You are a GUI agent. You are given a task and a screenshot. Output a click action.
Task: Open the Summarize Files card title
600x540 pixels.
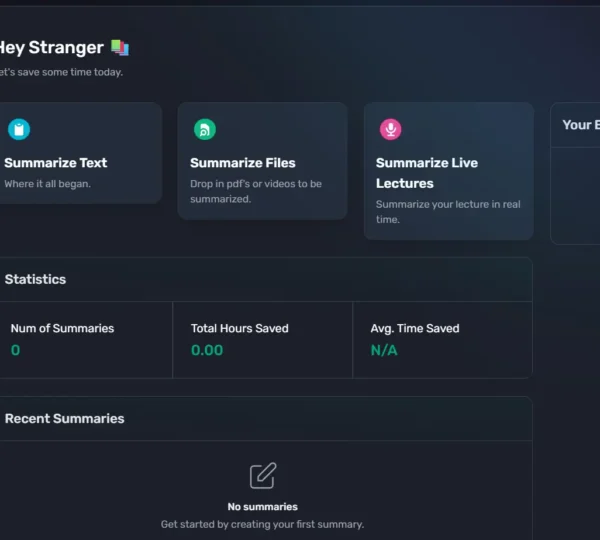(x=243, y=163)
